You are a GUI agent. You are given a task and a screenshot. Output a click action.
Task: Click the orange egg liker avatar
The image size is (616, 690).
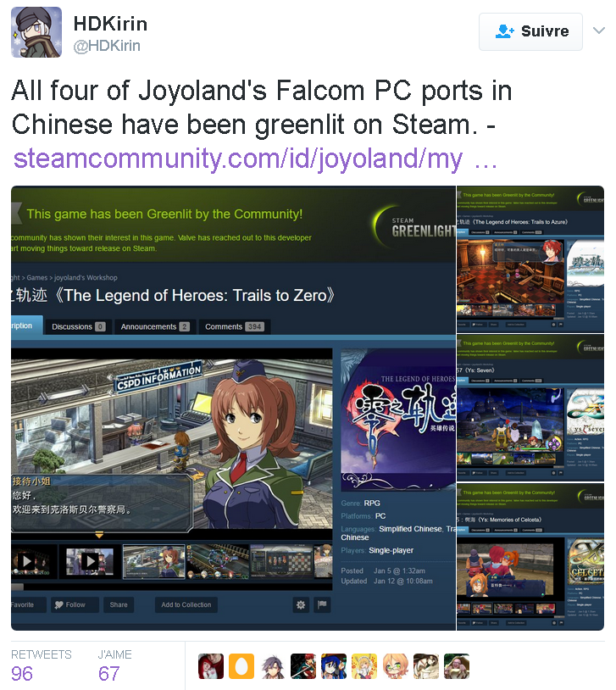pyautogui.click(x=241, y=666)
